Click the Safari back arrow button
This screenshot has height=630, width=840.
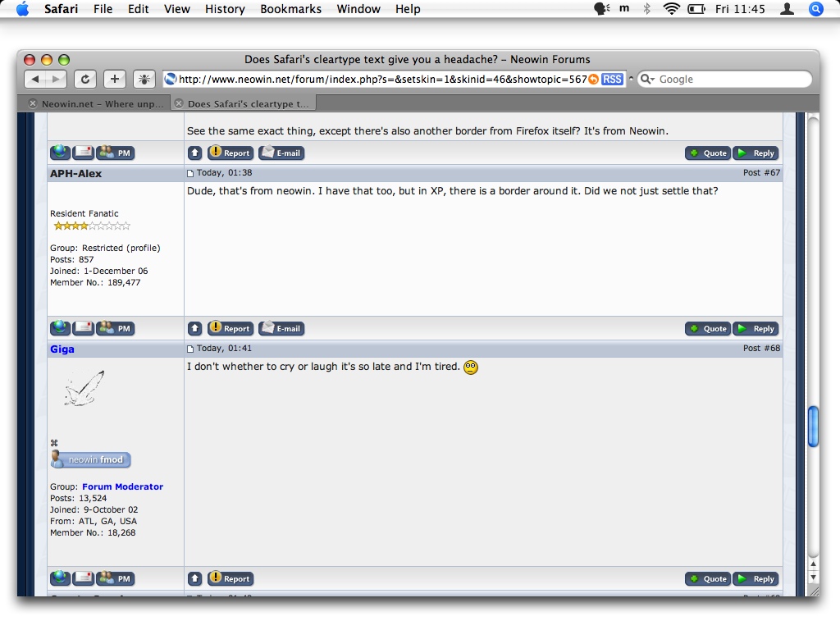[x=34, y=80]
